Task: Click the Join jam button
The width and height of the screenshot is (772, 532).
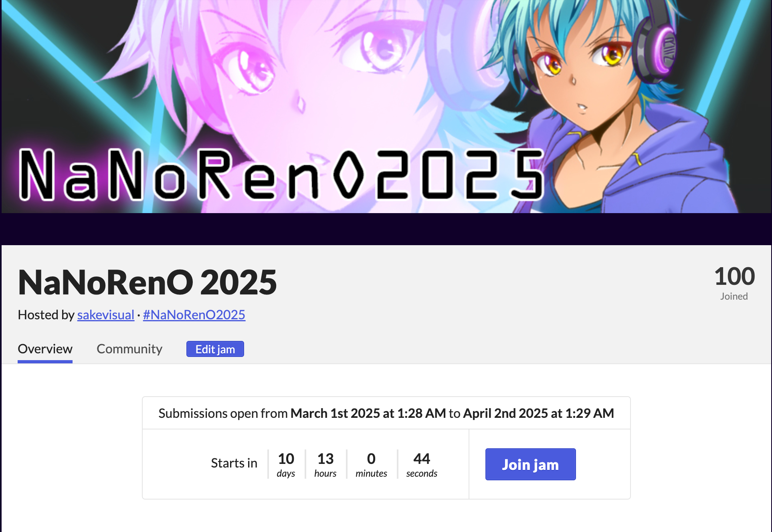Action: tap(530, 464)
